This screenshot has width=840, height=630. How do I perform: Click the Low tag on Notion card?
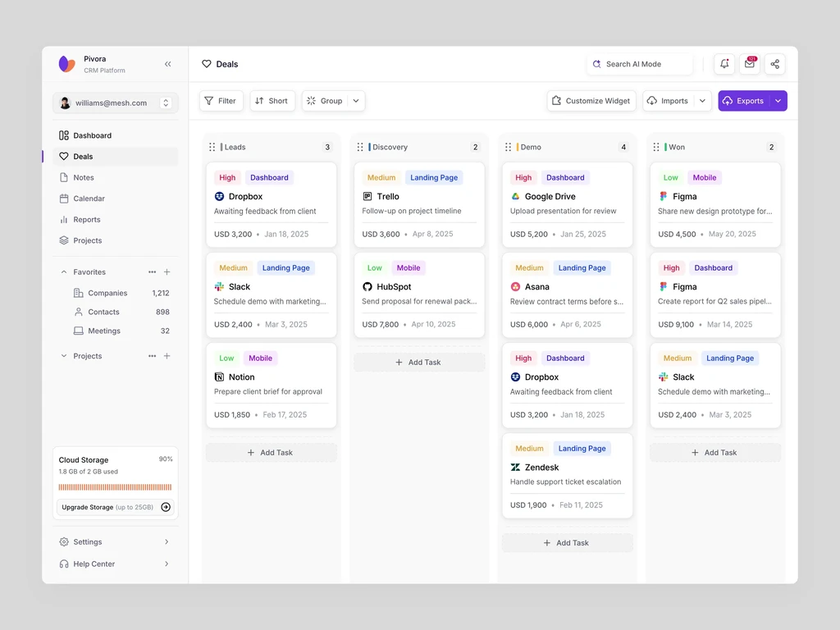[x=226, y=358]
